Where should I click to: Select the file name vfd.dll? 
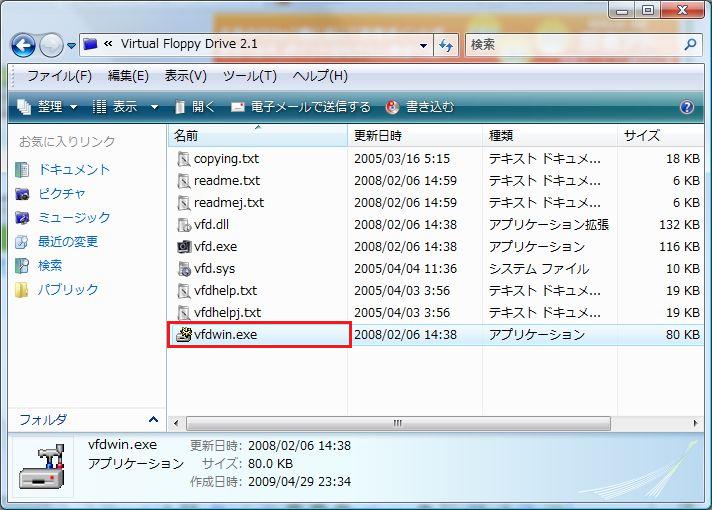[211, 224]
